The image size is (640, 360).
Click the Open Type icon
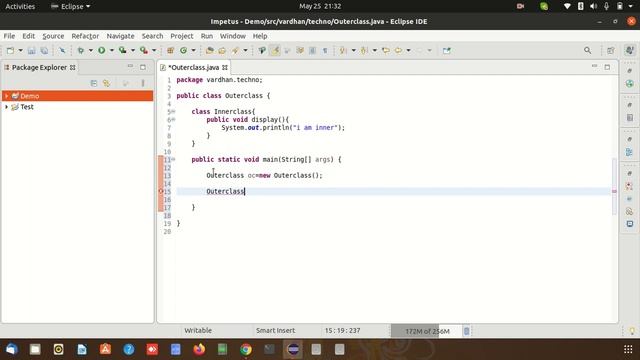click(x=209, y=51)
